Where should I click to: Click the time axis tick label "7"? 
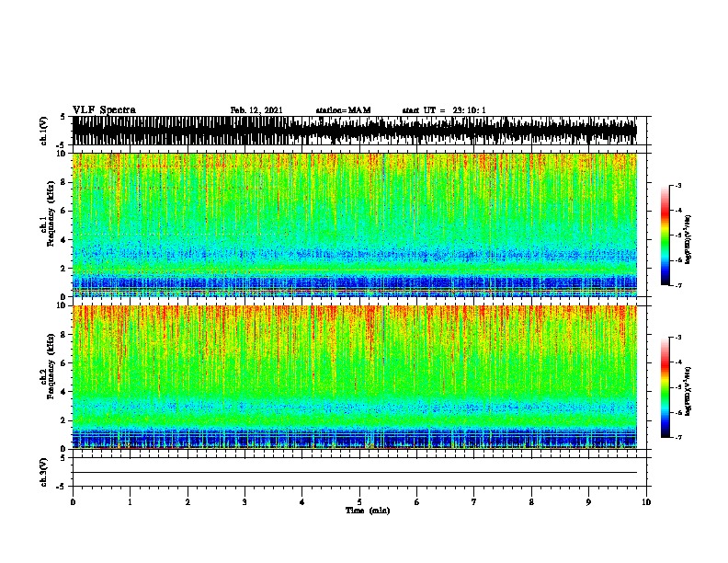[x=474, y=502]
